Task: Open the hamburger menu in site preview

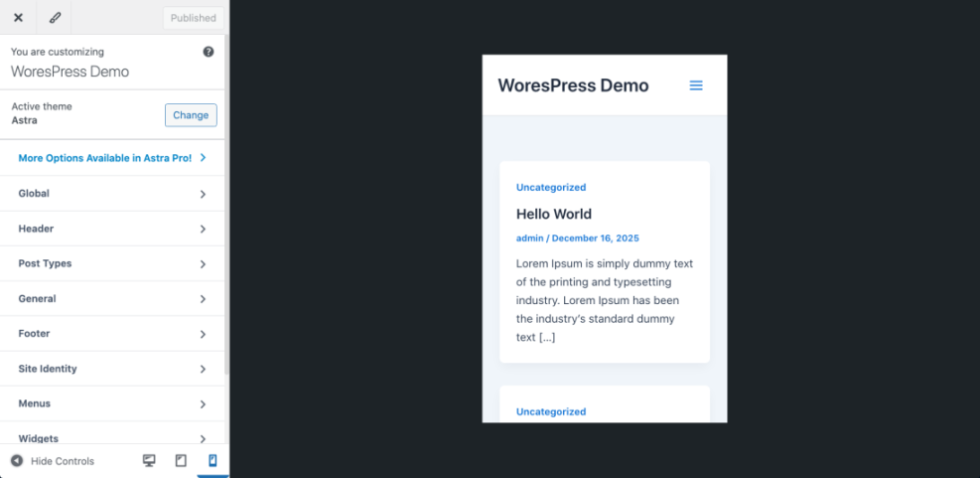Action: pyautogui.click(x=696, y=85)
